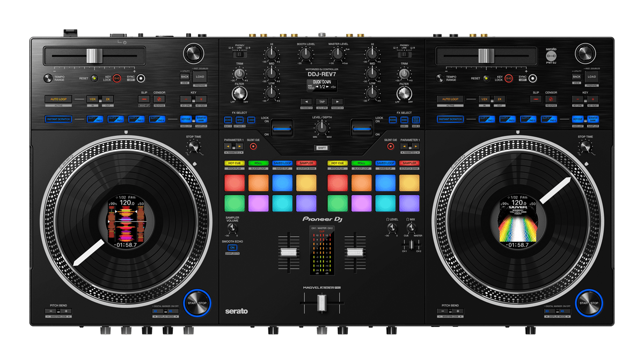The height and width of the screenshot is (364, 644).
Task: Select the right REVERB effect button
Action: [x=392, y=119]
